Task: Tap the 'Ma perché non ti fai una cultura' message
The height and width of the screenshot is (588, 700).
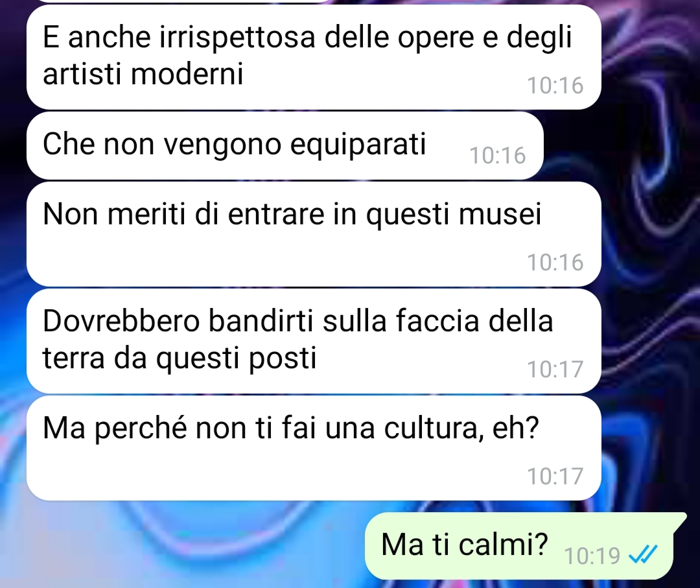Action: tap(314, 448)
